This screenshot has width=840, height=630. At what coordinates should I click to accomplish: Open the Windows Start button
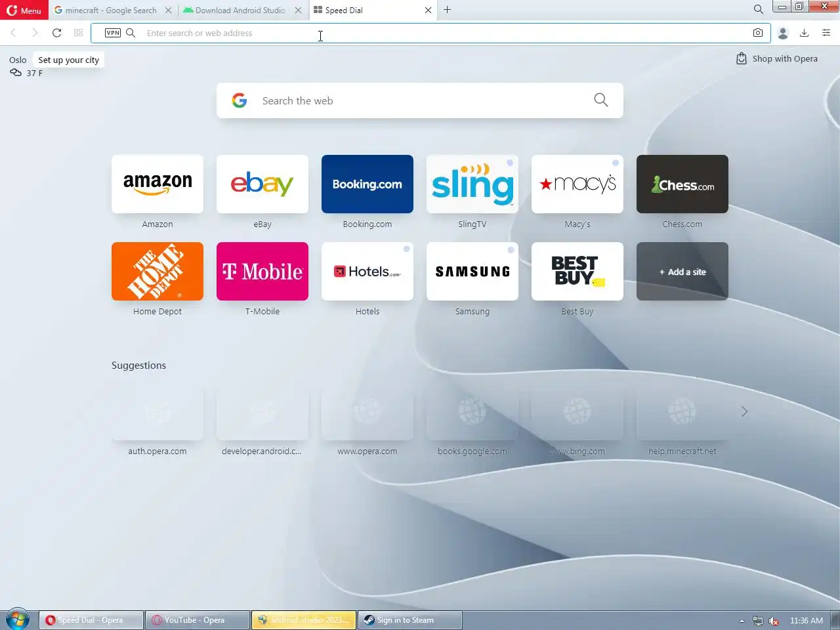point(18,619)
